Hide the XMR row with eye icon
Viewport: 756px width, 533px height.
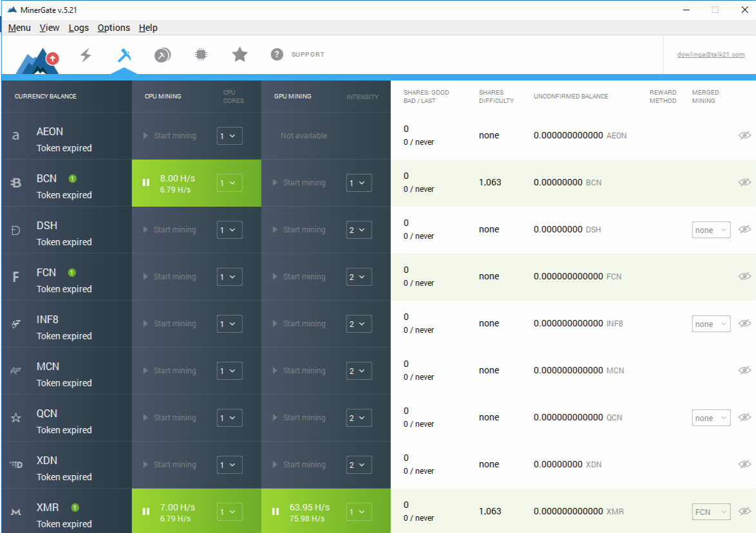click(744, 511)
